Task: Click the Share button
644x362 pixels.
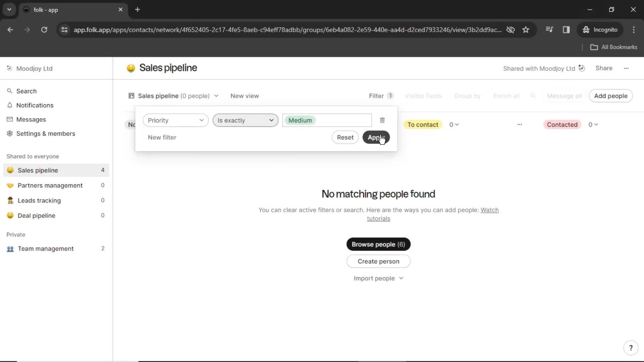Action: (x=604, y=68)
